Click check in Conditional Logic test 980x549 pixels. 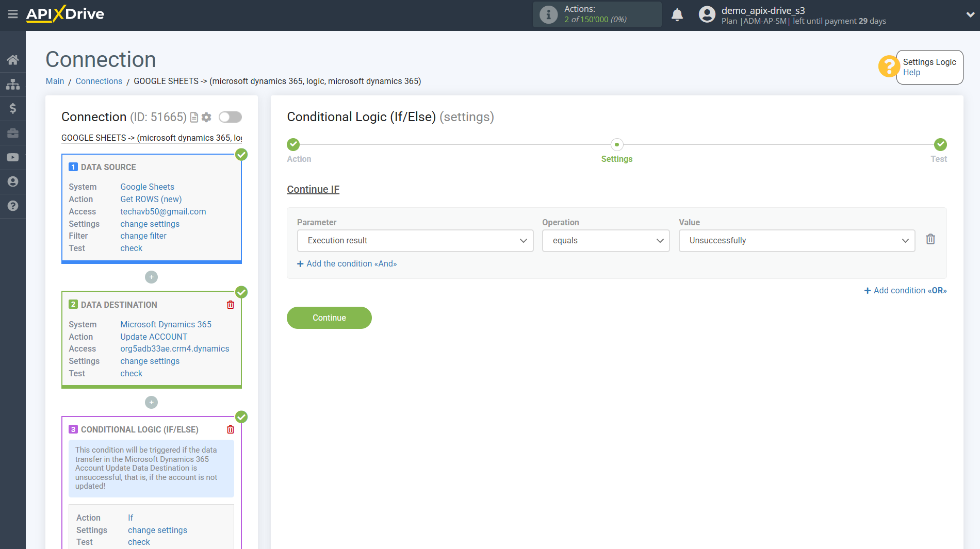(x=139, y=542)
